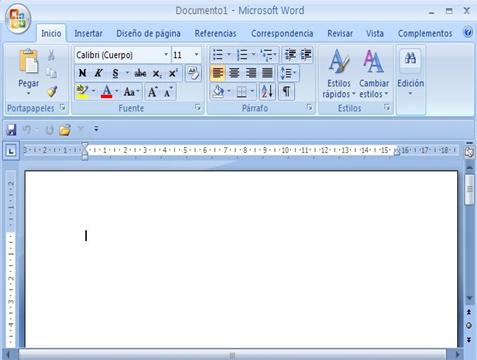Screen dimensions: 477x360
Task: Open the Fuente dialog launcher
Action: click(x=198, y=107)
